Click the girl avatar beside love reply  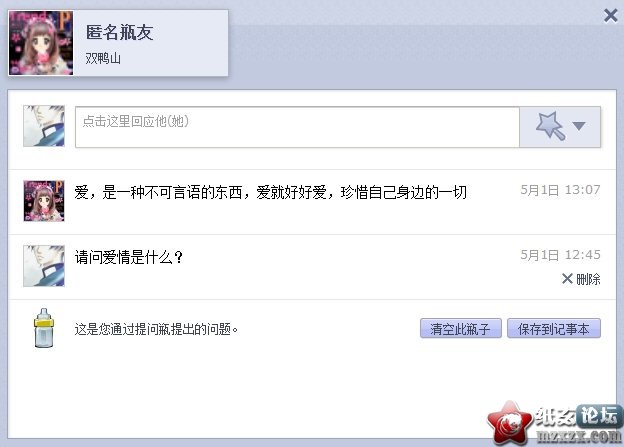tap(44, 201)
